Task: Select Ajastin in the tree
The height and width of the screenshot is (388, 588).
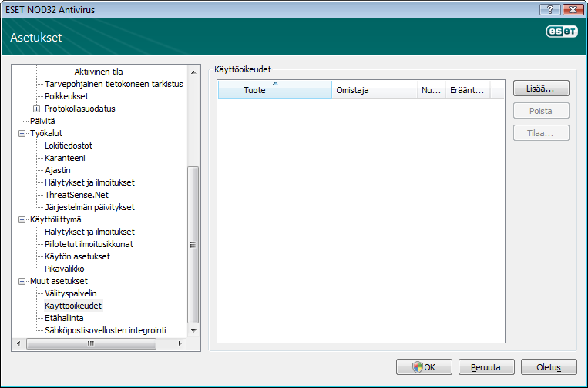Action: point(58,170)
